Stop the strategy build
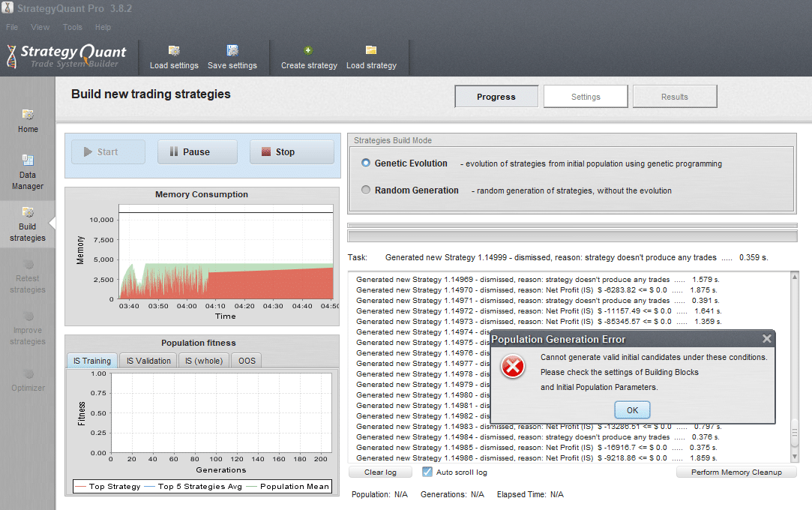This screenshot has height=510, width=812. (x=292, y=151)
